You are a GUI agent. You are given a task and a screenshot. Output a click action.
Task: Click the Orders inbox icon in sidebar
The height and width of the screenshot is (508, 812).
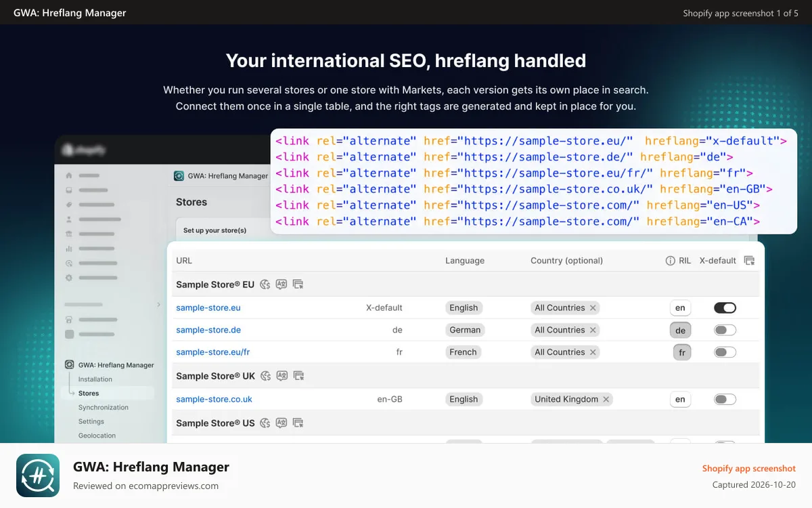pos(69,190)
